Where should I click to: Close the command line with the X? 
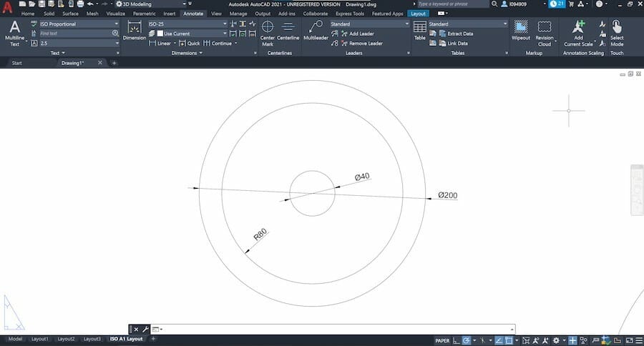(x=136, y=329)
